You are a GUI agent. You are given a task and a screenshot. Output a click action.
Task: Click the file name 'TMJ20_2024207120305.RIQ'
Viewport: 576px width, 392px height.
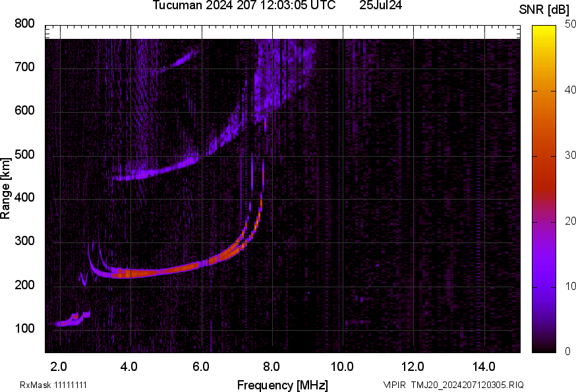(467, 385)
